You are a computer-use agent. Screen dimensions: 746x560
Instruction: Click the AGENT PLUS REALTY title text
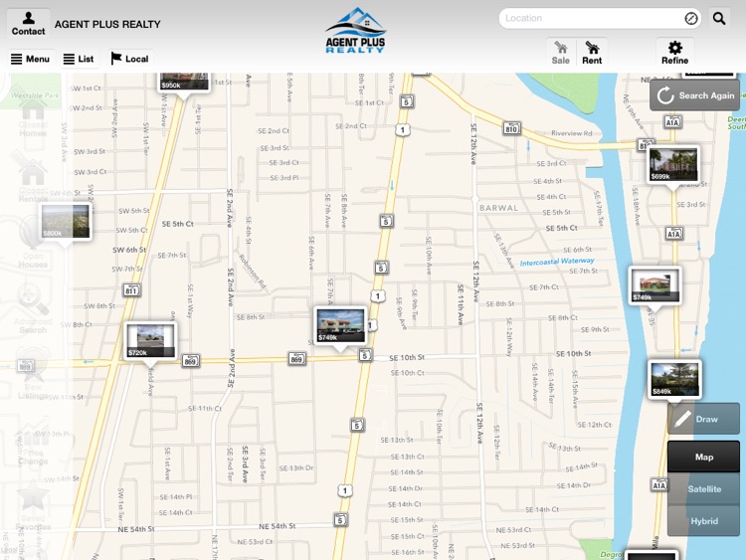(x=107, y=24)
